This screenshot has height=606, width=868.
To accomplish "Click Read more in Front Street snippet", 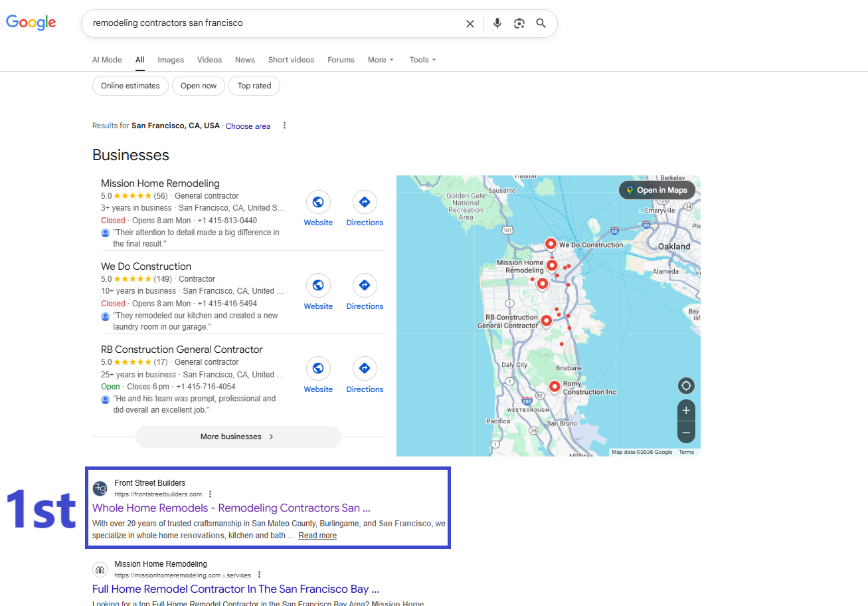I will click(x=317, y=536).
